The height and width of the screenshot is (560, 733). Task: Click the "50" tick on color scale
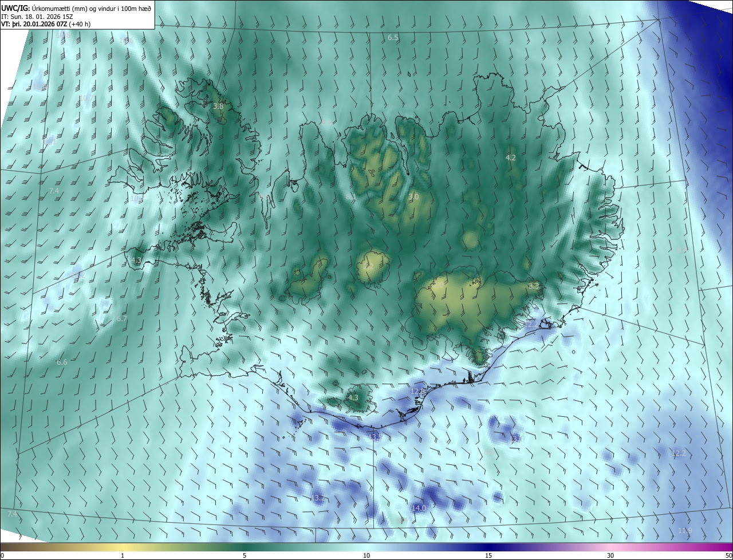(728, 556)
